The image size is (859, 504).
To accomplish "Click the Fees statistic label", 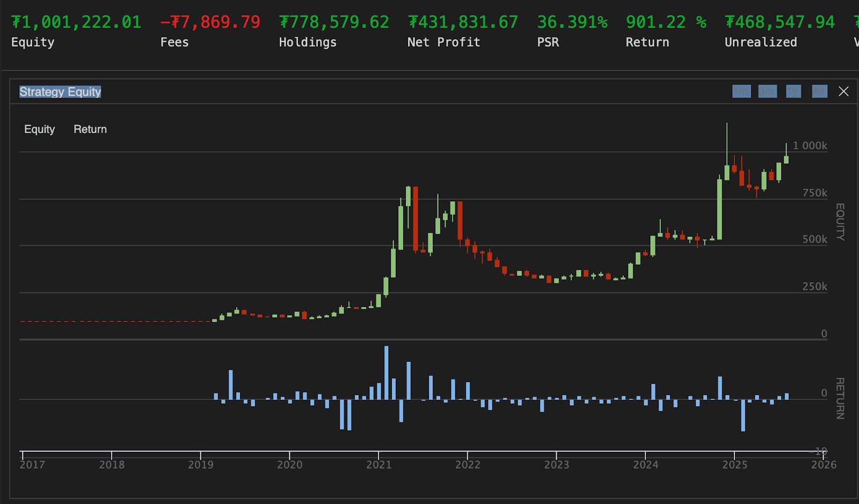I will click(x=174, y=42).
